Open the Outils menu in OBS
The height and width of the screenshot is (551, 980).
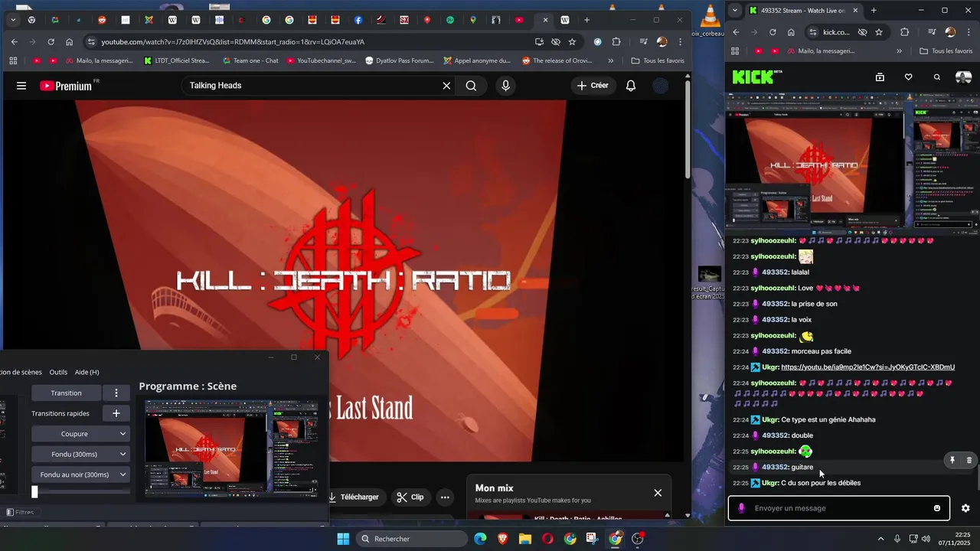tap(58, 372)
